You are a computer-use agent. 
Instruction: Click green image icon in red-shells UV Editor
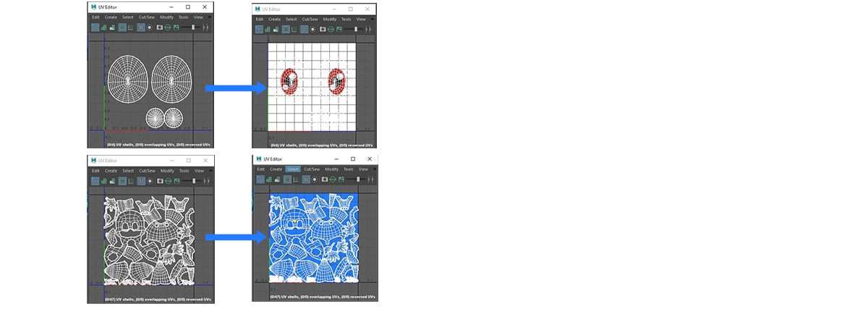[x=339, y=29]
